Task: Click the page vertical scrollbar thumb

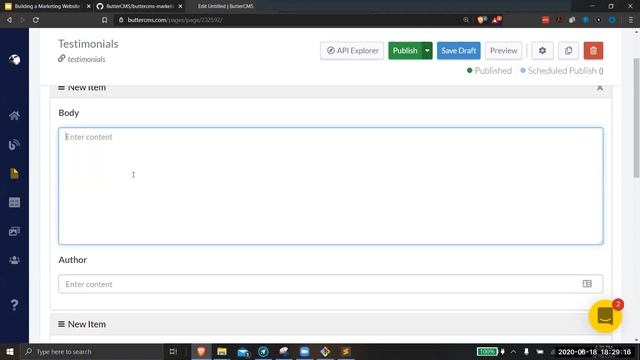Action: point(636,118)
